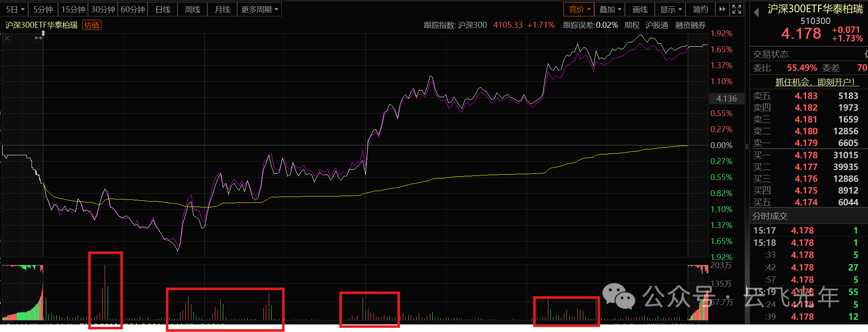This screenshot has height=332, width=868.
Task: Click the 买二 bid price 4.177
Action: 806,167
